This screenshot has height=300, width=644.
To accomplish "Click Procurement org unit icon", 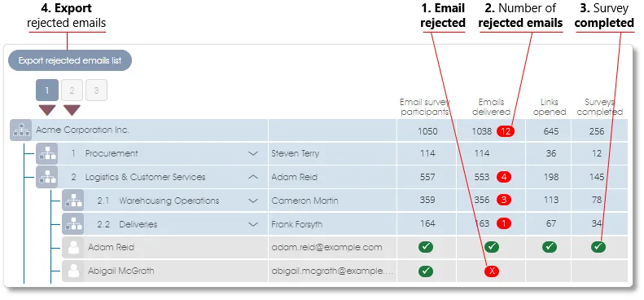I will pos(47,154).
